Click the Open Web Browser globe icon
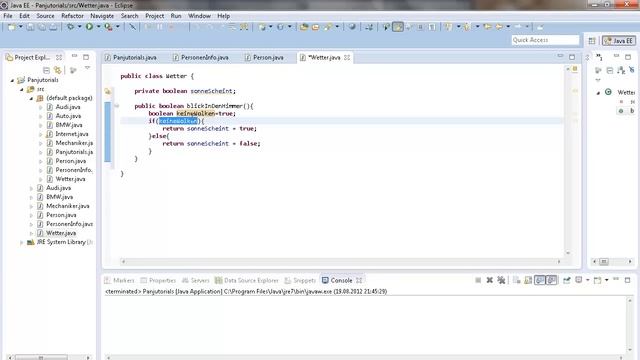This screenshot has height=360, width=640. (352, 27)
